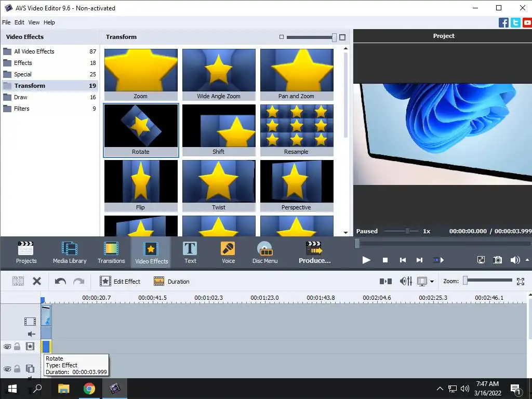This screenshot has width=532, height=399.
Task: Choose the Perspective effect thumbnail
Action: click(297, 185)
